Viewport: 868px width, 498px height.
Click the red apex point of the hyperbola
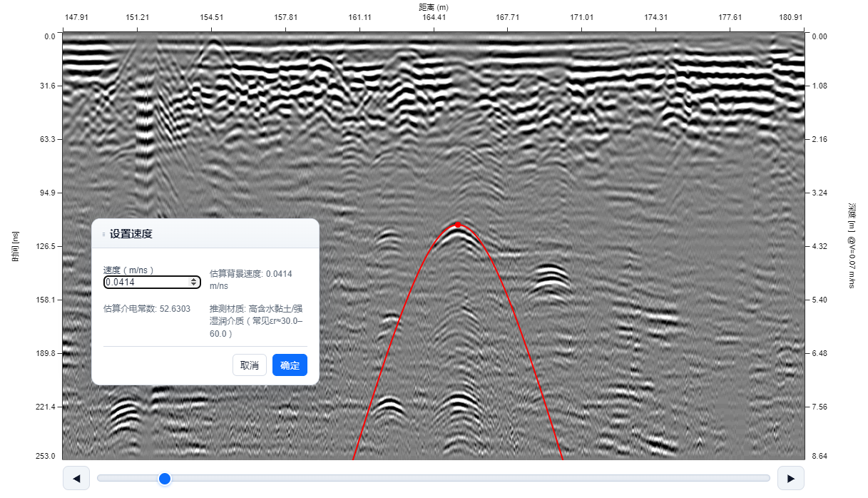[458, 225]
